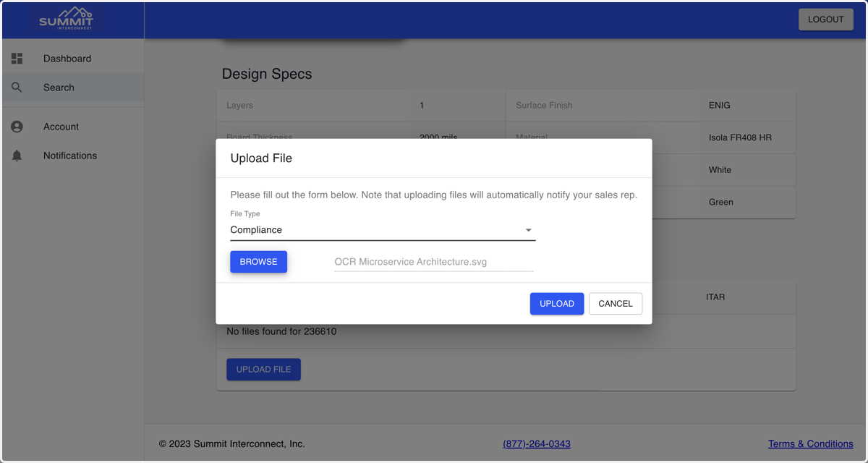Click the Upload File dialog title
Screen dimensions: 868x463
(261, 158)
